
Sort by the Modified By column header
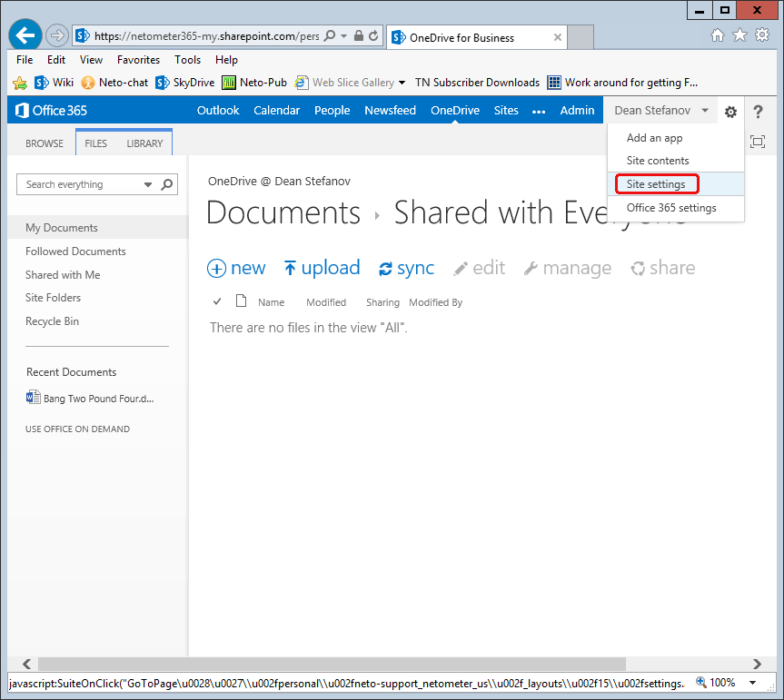point(435,302)
